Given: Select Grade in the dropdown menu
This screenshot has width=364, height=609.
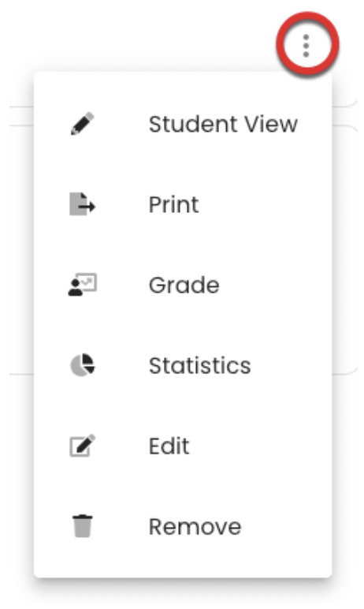Looking at the screenshot, I should click(x=183, y=285).
